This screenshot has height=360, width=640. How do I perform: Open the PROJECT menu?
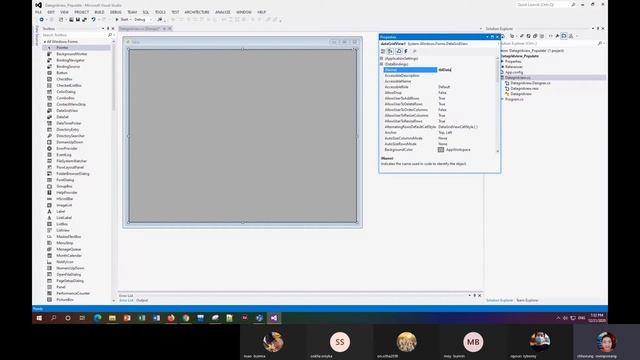tap(82, 12)
